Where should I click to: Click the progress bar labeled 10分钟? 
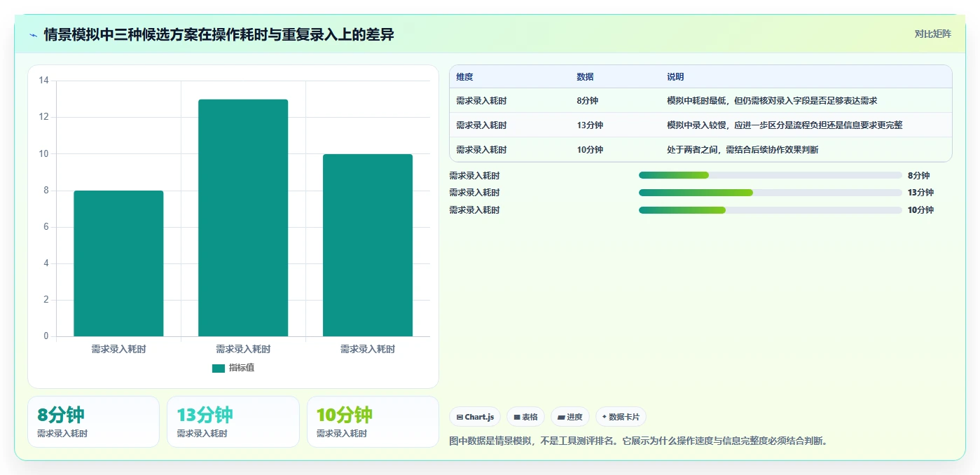(771, 210)
